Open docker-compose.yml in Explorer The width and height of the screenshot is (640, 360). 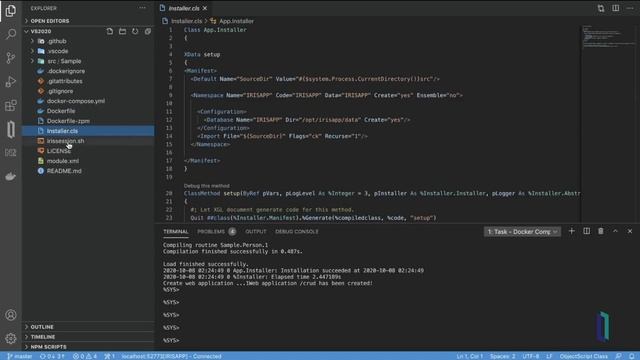[x=88, y=101]
